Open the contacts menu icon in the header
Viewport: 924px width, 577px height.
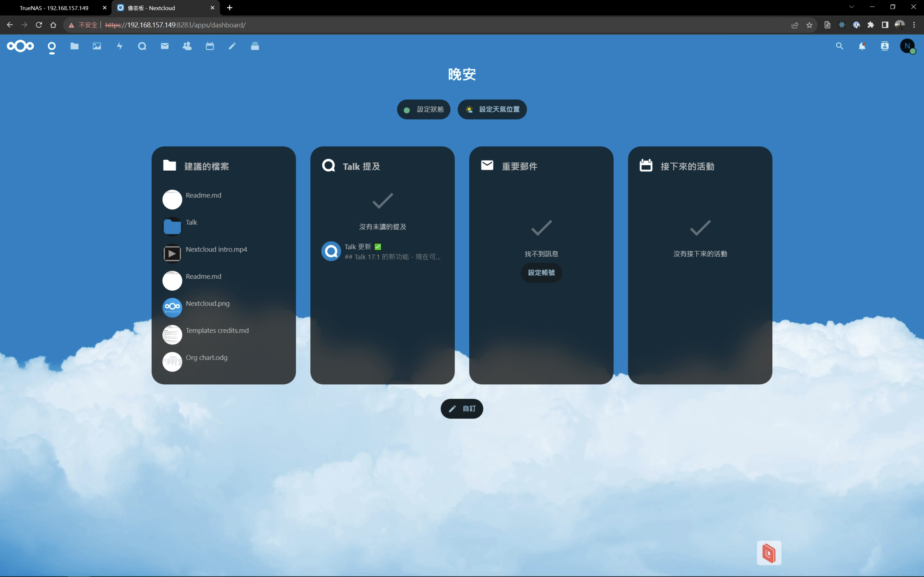pos(885,46)
